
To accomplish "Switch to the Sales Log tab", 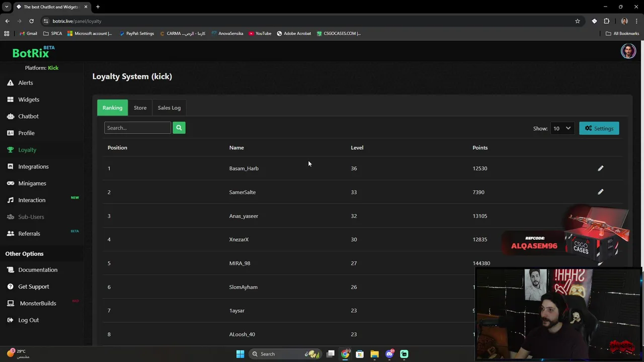I will [169, 108].
